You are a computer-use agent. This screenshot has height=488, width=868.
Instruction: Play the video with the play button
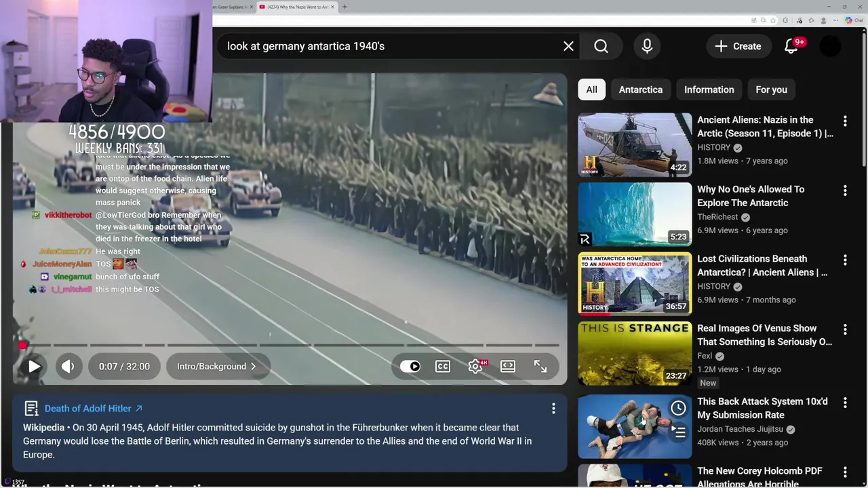34,367
